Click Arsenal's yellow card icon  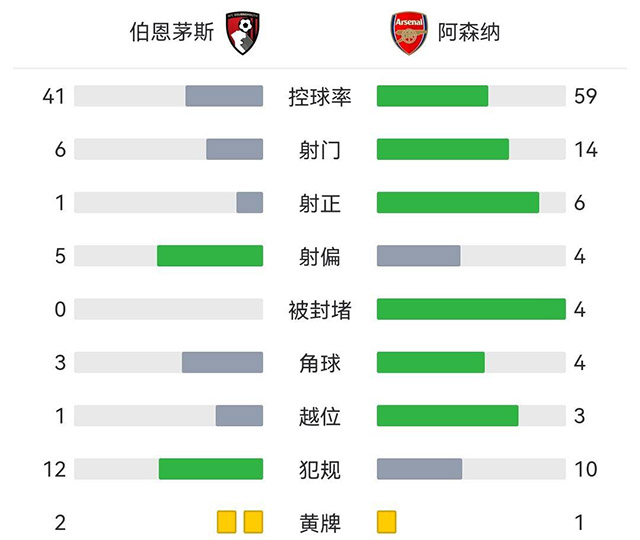387,521
